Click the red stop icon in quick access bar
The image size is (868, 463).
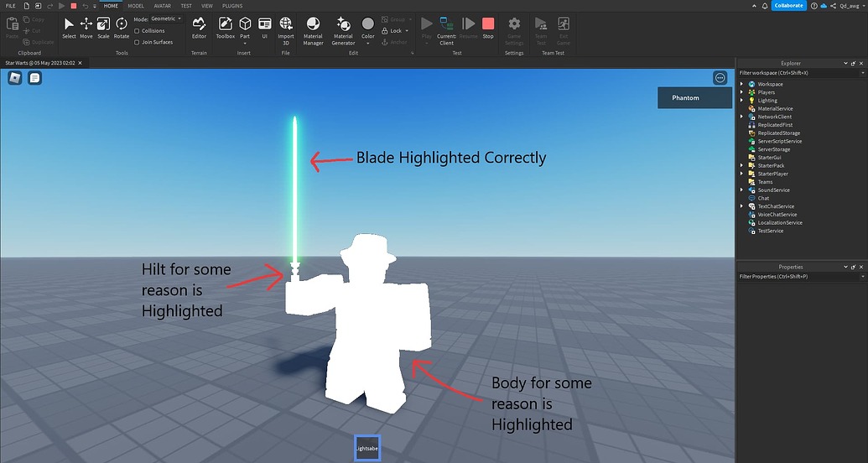(x=74, y=6)
